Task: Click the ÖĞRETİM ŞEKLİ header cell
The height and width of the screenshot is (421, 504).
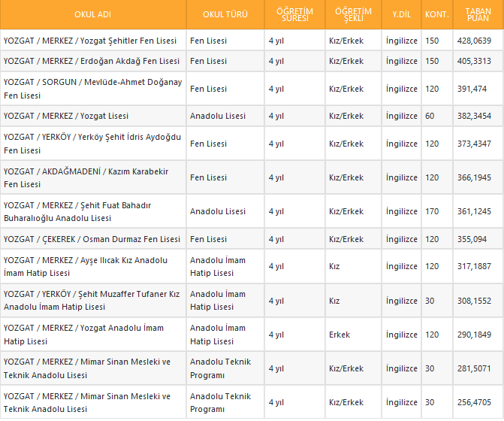Action: pos(354,14)
